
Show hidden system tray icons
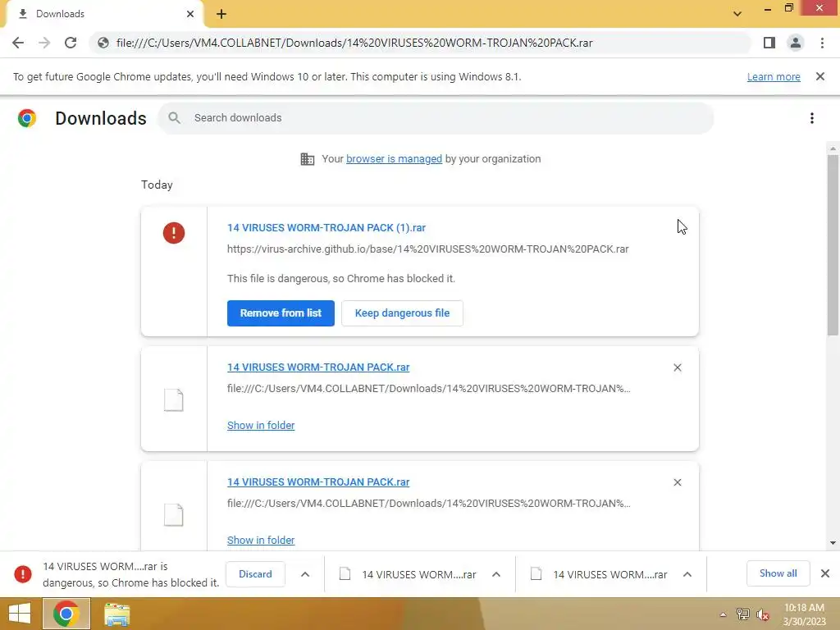(x=724, y=614)
